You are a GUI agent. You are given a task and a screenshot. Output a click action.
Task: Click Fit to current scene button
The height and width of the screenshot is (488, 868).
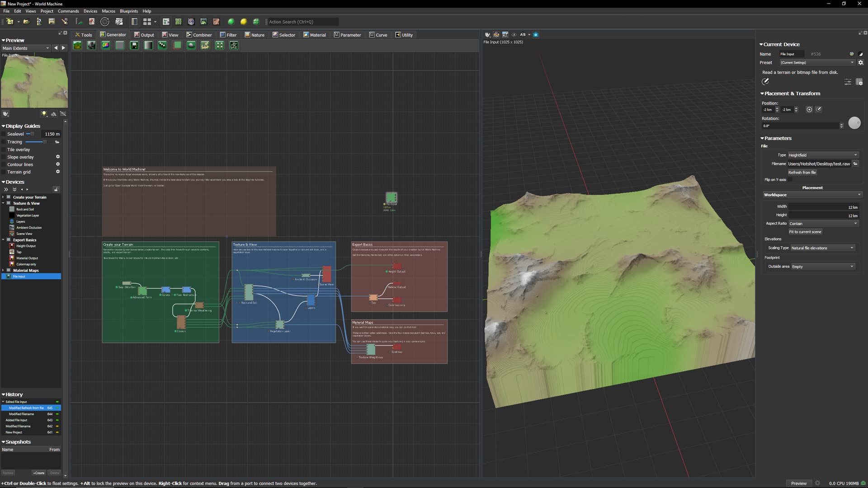(805, 232)
